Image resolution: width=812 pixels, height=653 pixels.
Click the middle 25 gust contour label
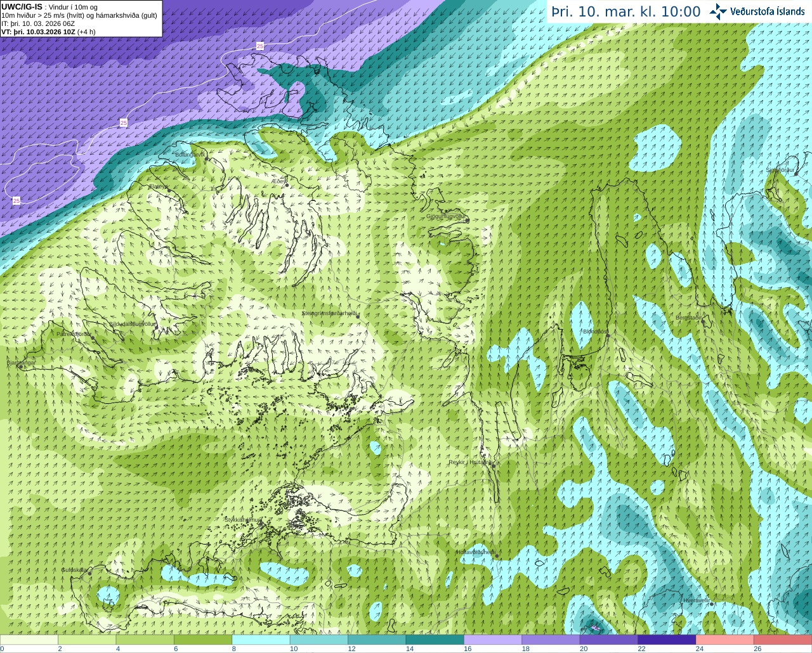coord(124,123)
